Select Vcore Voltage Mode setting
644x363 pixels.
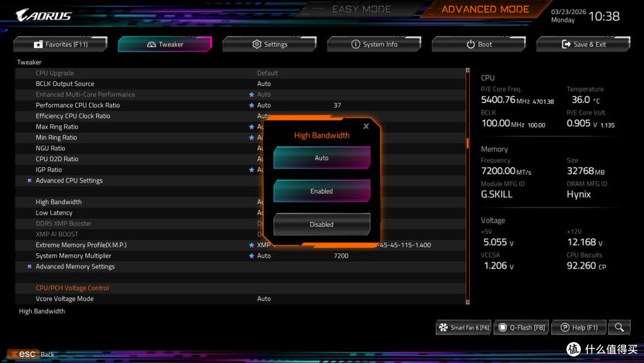coord(240,299)
